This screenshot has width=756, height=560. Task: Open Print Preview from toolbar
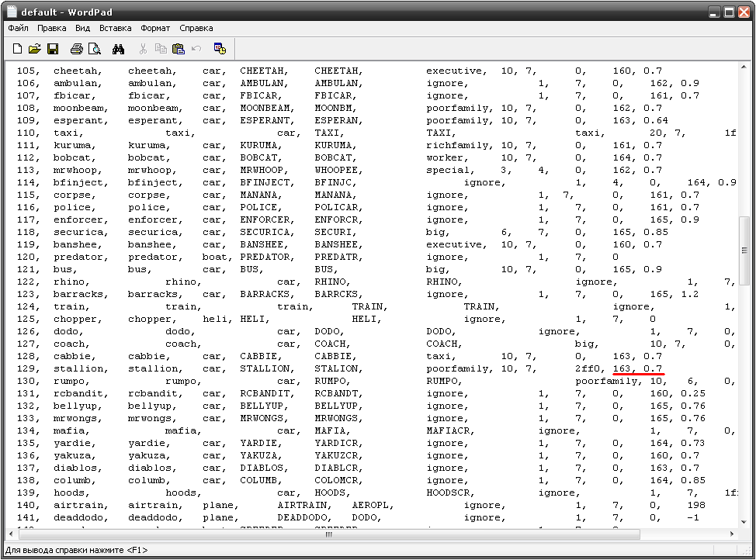pos(95,49)
